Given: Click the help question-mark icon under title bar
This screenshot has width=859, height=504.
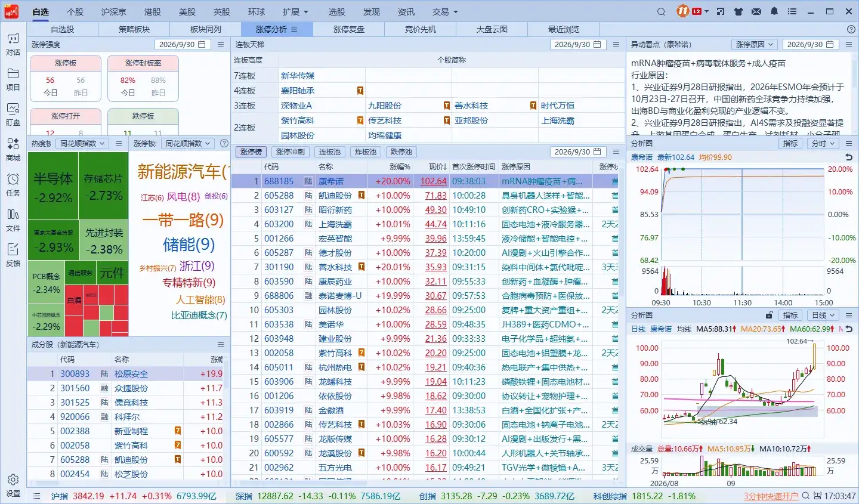Looking at the screenshot, I should pos(851,29).
